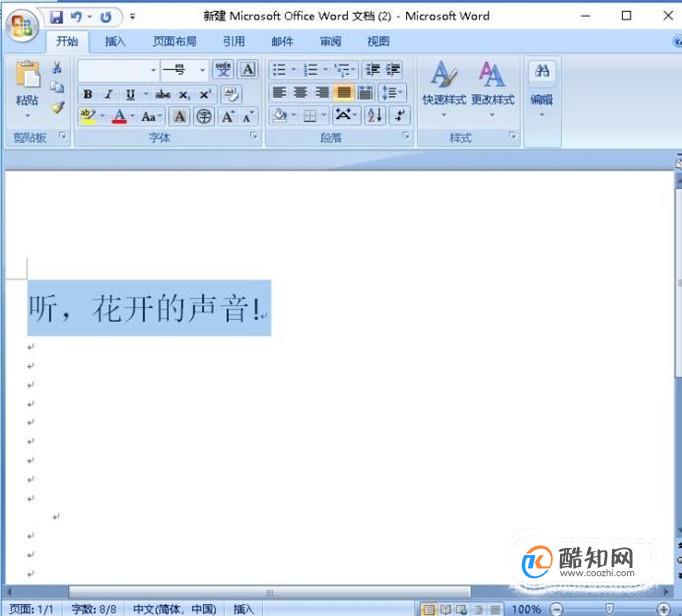Open the 引用 (References) tab

coord(234,41)
